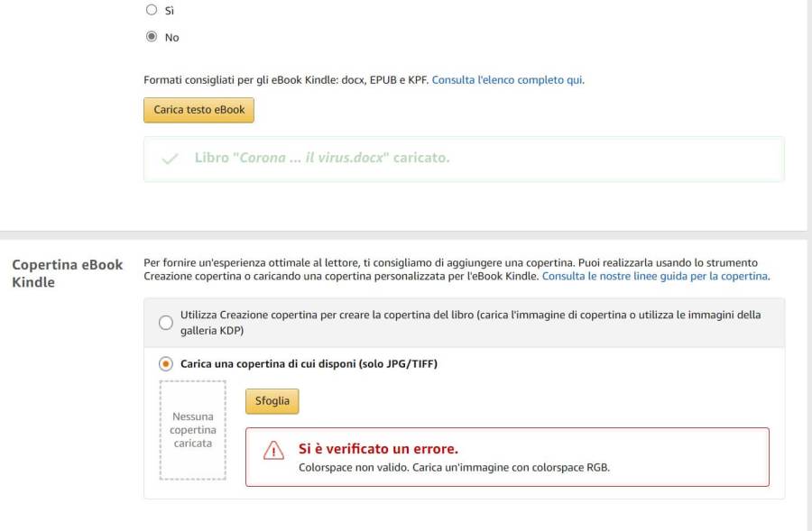Image resolution: width=812 pixels, height=531 pixels.
Task: Click the 'Si è verificato un errore.' heading
Action: 378,449
